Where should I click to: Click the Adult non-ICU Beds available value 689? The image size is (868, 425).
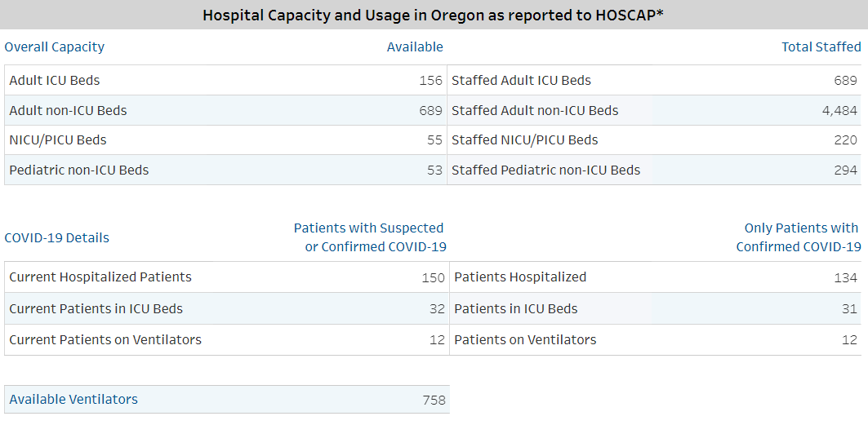[430, 111]
